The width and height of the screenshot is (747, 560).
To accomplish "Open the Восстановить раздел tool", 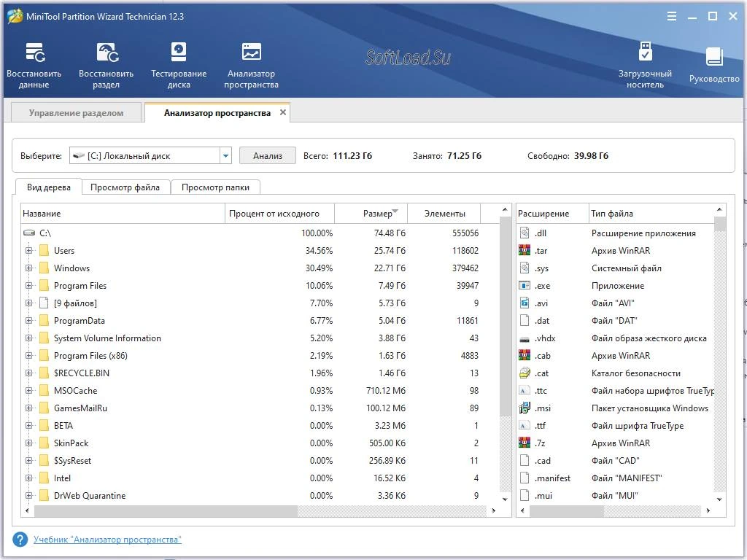I will 106,65.
